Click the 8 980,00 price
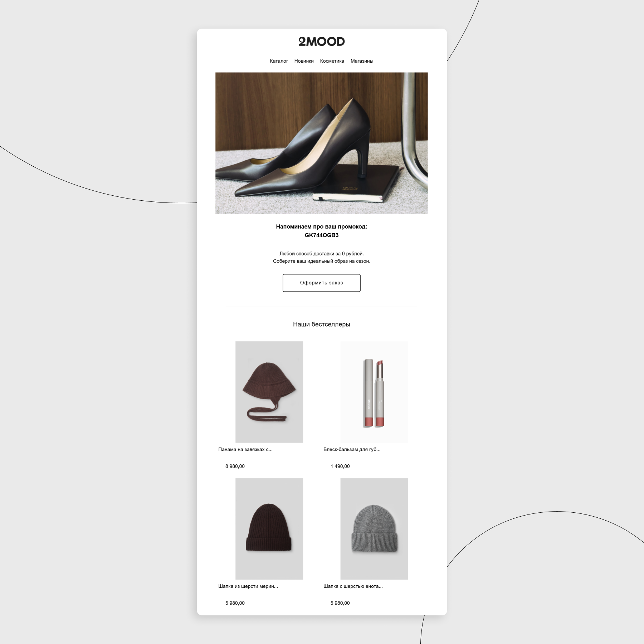This screenshot has height=644, width=644. point(235,466)
